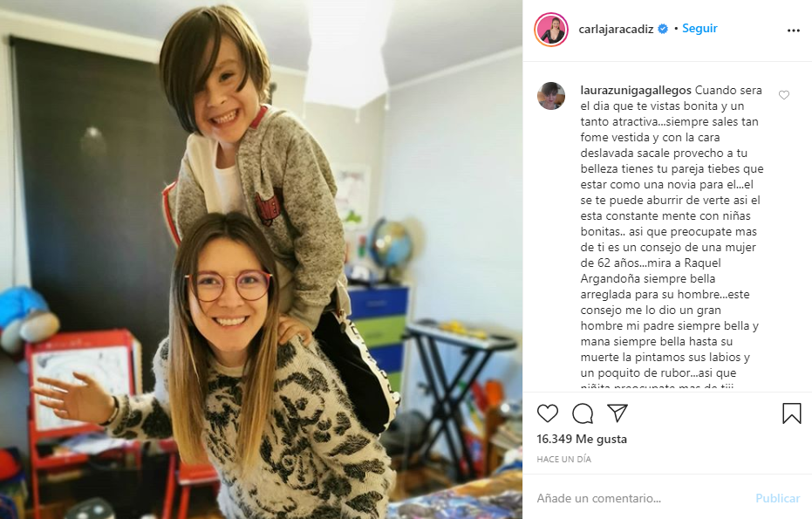Click the verified badge icon

[663, 29]
